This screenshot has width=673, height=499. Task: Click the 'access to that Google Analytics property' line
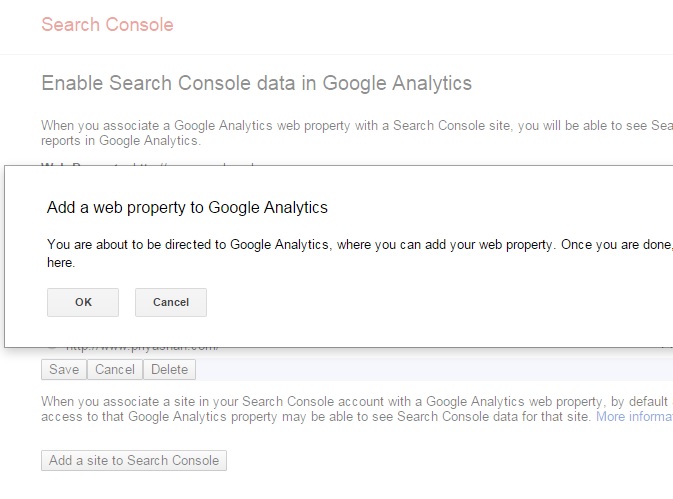[x=316, y=416]
